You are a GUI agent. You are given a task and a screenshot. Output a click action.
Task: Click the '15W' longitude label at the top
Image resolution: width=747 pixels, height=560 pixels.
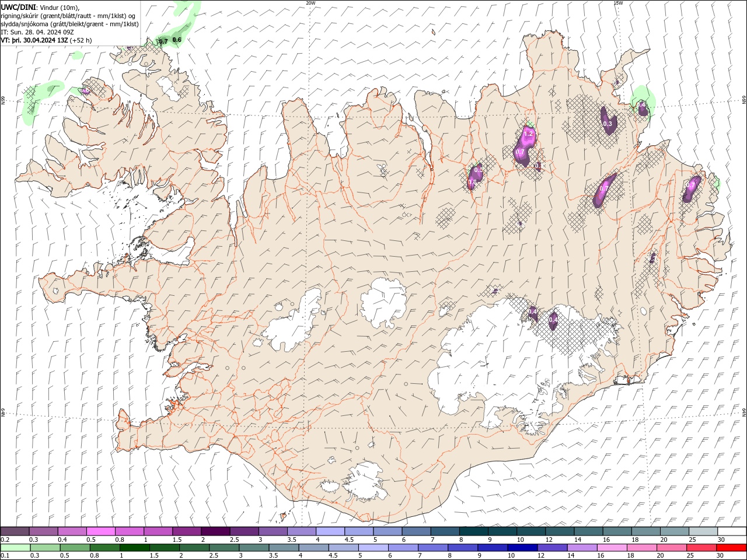coord(618,3)
